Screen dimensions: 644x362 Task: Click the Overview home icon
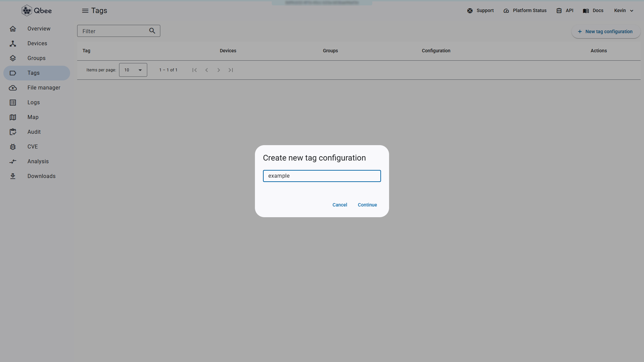[x=13, y=29]
